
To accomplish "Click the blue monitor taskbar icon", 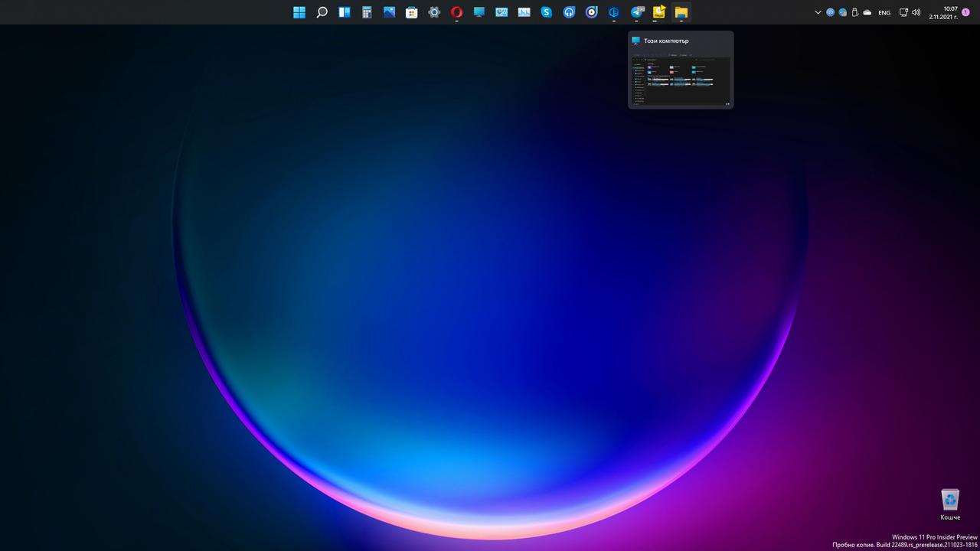I will (479, 12).
